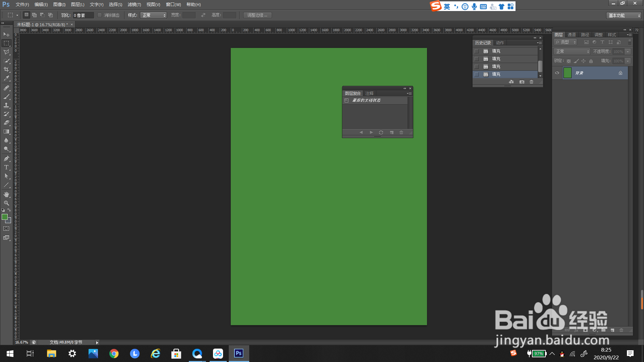Open the layer blend mode dropdown
Viewport: 644px width, 362px height.
[x=572, y=51]
